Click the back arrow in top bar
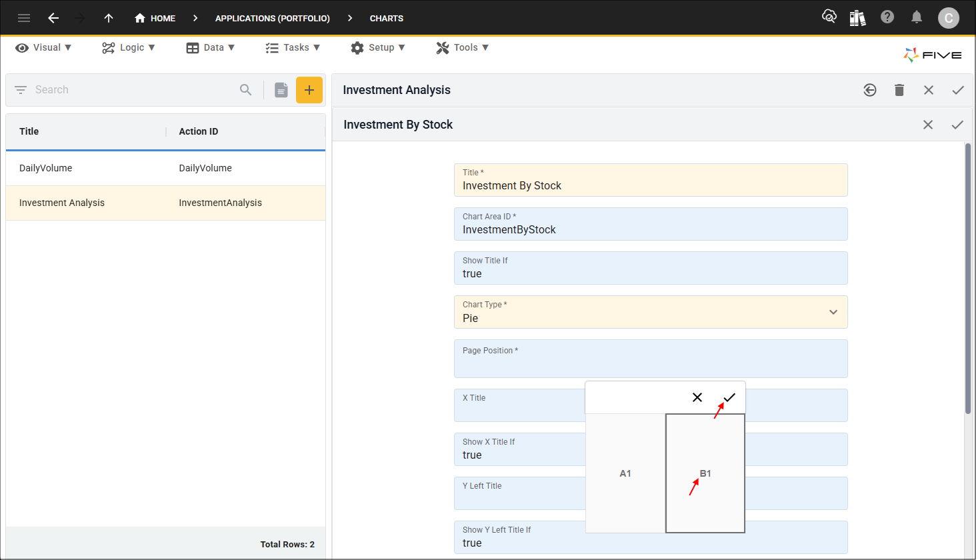This screenshot has height=560, width=976. click(x=53, y=18)
